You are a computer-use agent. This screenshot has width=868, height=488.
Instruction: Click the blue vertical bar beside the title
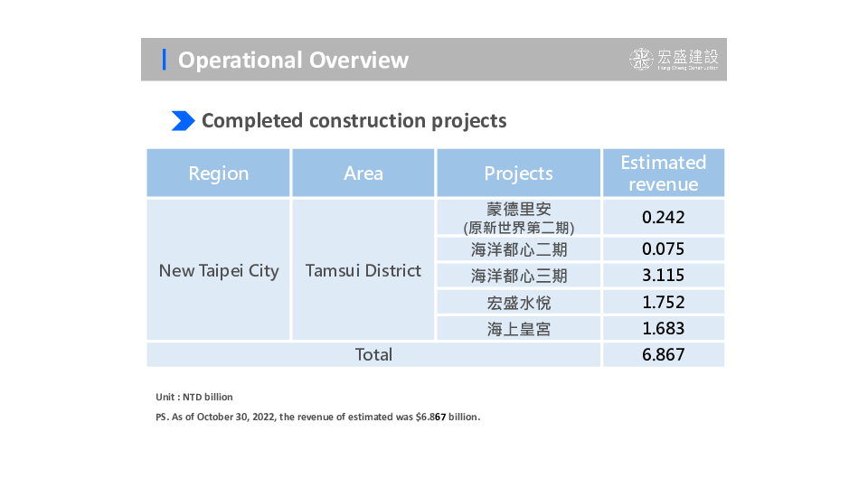click(x=164, y=60)
